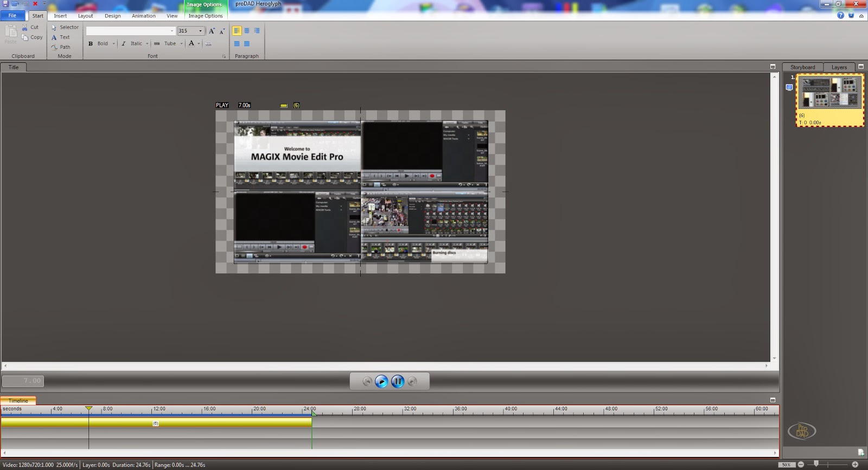Click the character spacing icon in Font group

point(208,44)
